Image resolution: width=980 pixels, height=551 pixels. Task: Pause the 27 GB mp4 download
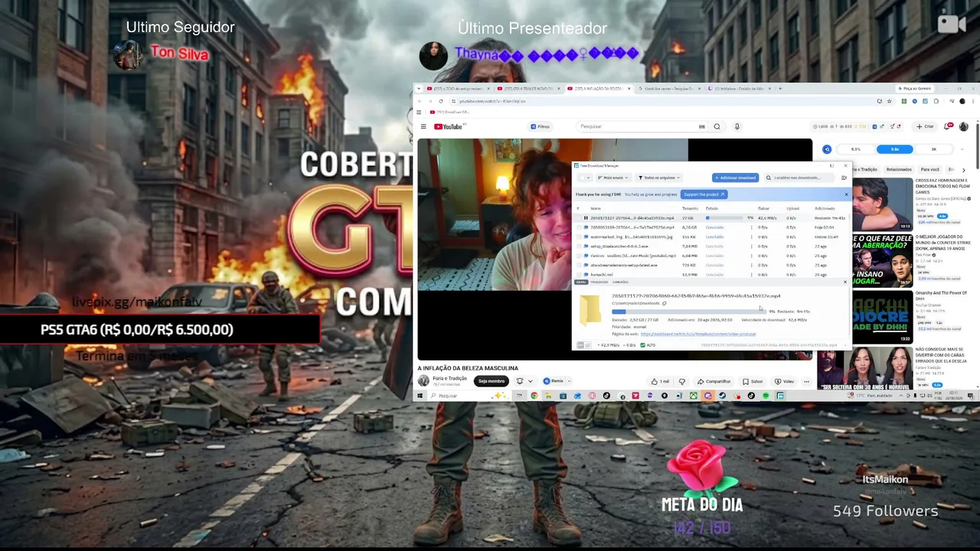tap(586, 218)
